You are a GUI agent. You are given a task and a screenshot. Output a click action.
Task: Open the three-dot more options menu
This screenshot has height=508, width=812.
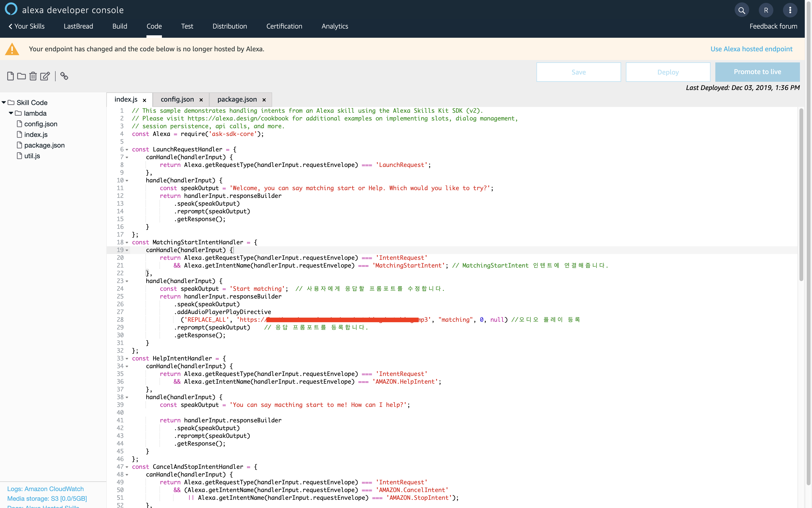click(x=790, y=10)
